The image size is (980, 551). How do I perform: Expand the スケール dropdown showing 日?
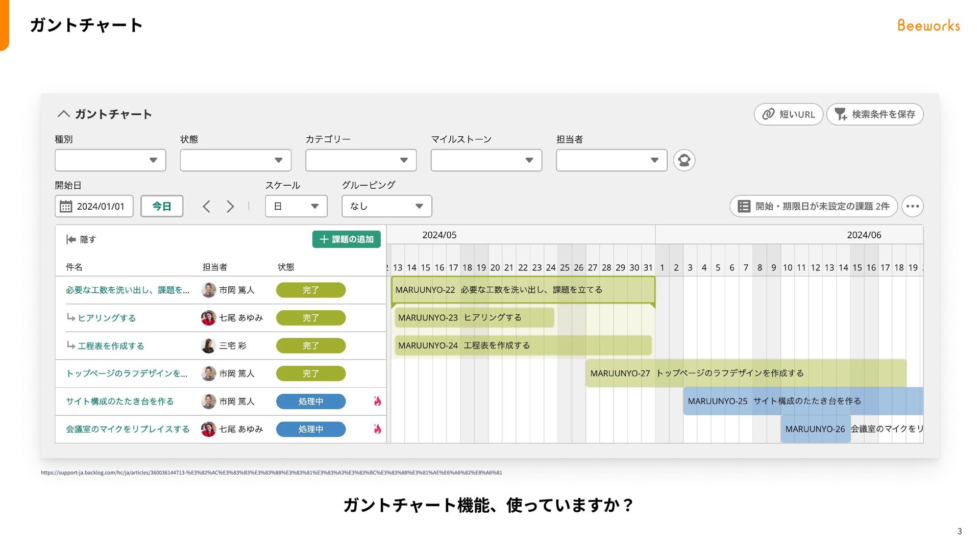tap(296, 206)
